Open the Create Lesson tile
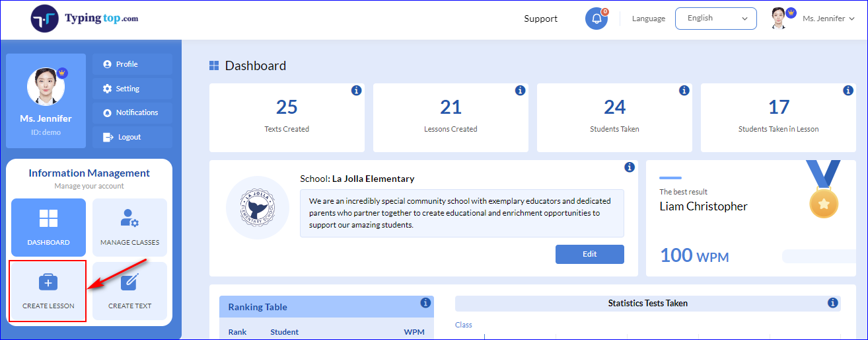The image size is (868, 340). point(48,291)
